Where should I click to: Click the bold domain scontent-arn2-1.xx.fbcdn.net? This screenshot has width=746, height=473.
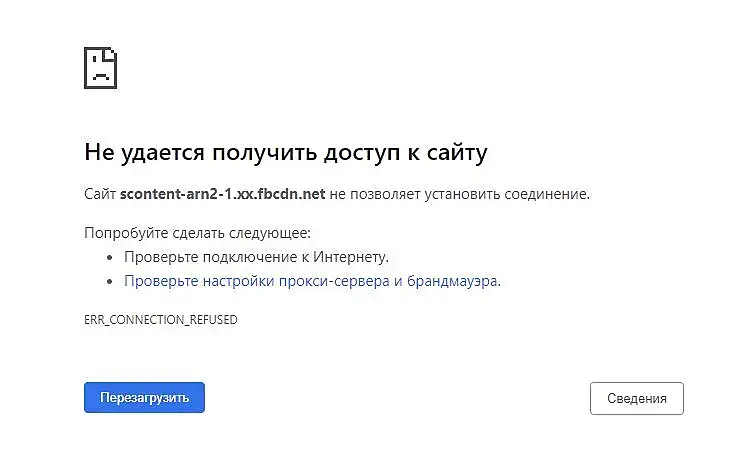tap(221, 193)
